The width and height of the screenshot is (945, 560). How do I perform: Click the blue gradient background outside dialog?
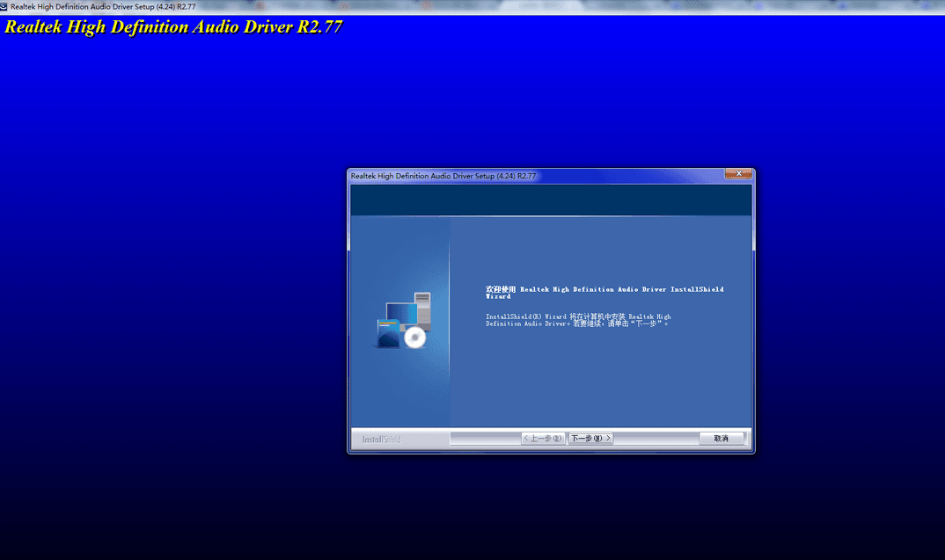(x=176, y=264)
